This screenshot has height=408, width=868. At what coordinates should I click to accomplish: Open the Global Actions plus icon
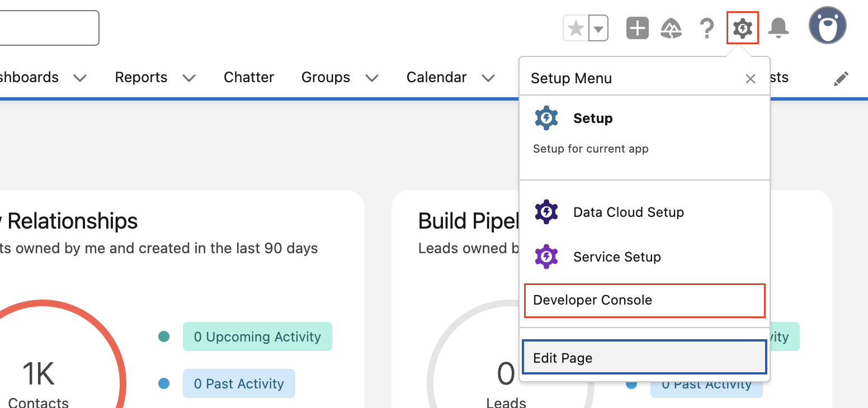pos(638,28)
